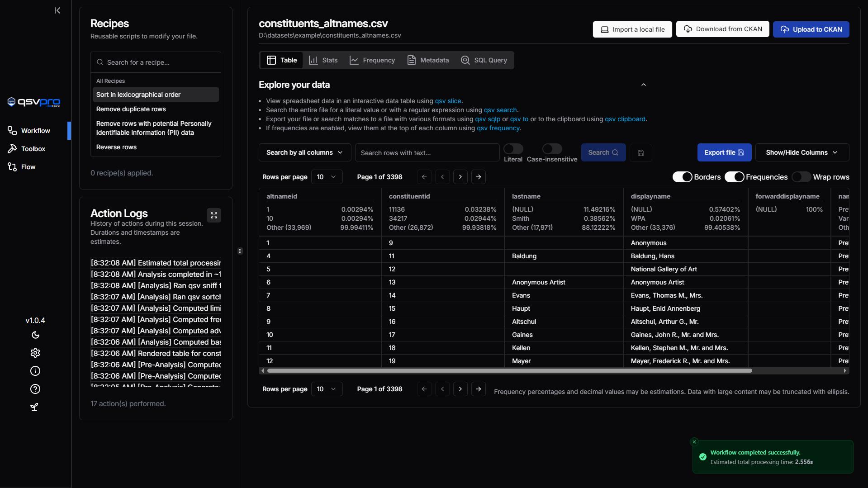Go to the last page using top pagination

point(479,177)
